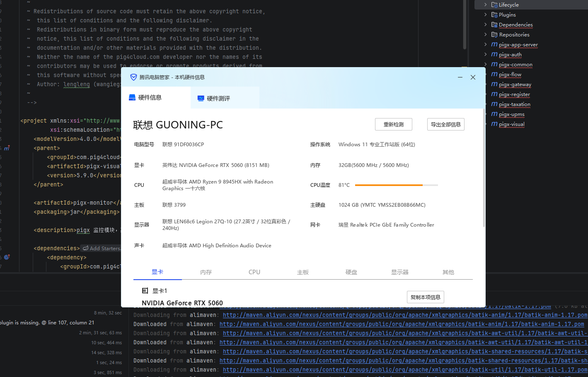The height and width of the screenshot is (377, 588).
Task: Open the 内存 hardware details tab
Action: point(206,272)
